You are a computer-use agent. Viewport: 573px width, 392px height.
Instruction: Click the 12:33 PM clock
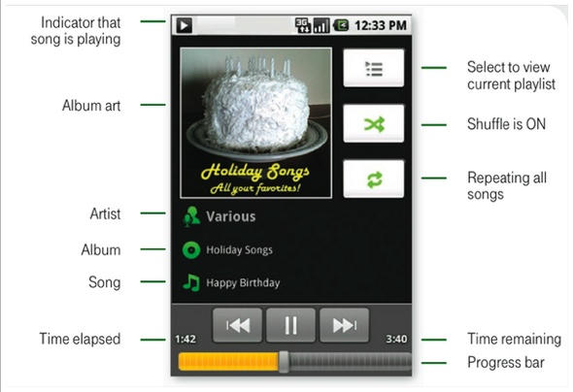[x=381, y=25]
